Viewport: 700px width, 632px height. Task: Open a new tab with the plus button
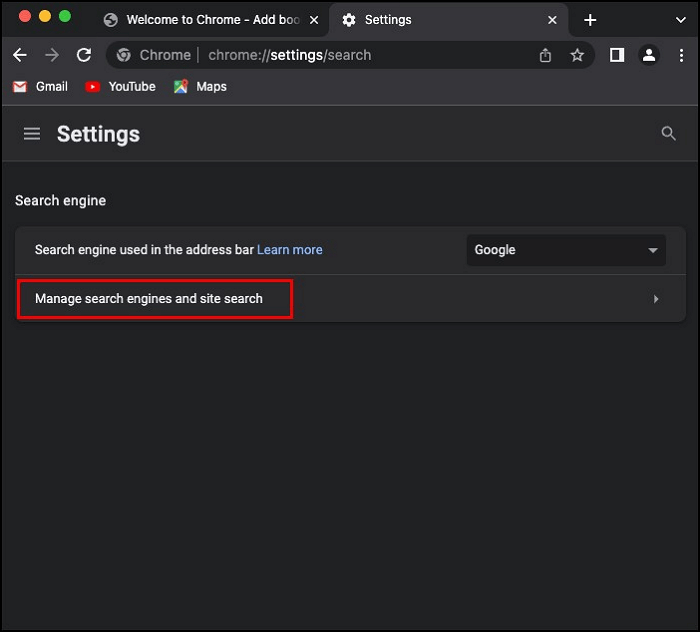tap(590, 20)
